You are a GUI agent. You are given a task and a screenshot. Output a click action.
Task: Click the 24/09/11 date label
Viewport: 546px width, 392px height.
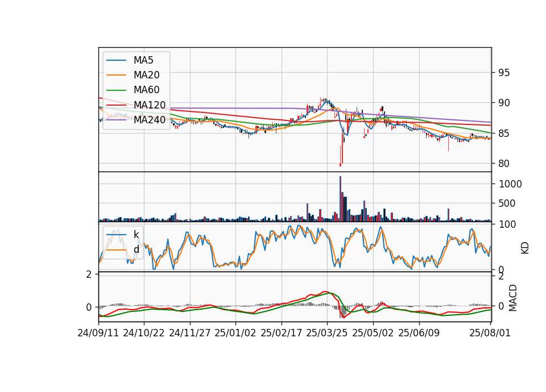point(98,333)
